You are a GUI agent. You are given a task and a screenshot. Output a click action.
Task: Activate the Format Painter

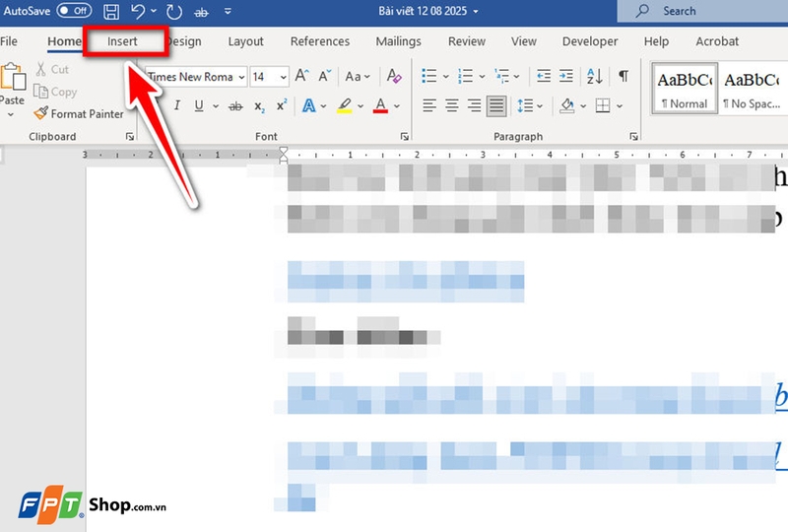click(79, 113)
